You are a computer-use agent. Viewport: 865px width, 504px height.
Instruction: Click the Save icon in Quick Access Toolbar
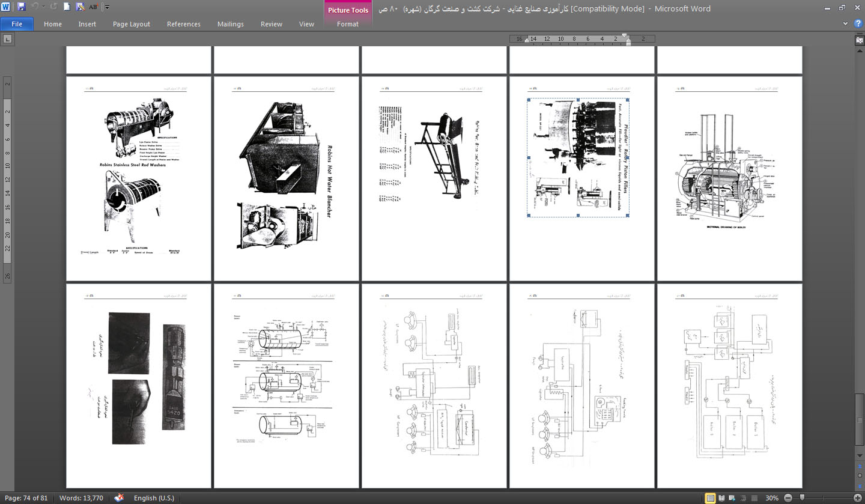point(22,7)
